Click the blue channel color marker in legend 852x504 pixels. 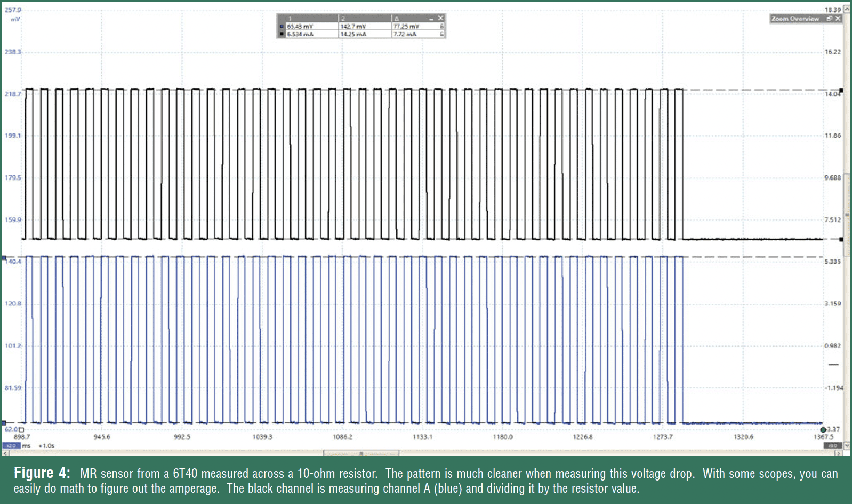pos(282,26)
